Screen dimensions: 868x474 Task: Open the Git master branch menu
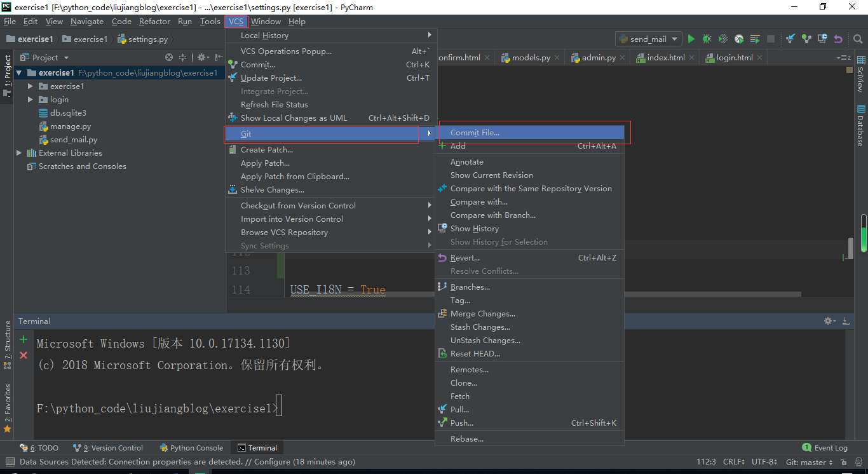coord(809,462)
